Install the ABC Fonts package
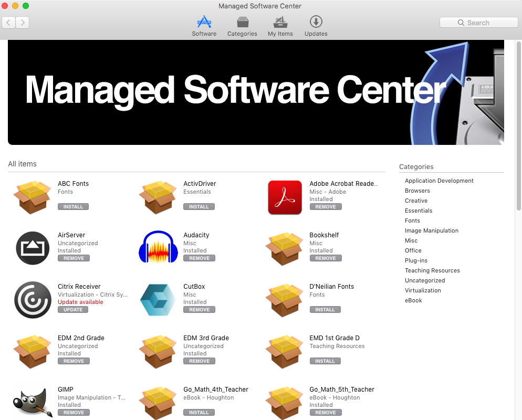Viewport: 522px width, 420px height. point(73,206)
